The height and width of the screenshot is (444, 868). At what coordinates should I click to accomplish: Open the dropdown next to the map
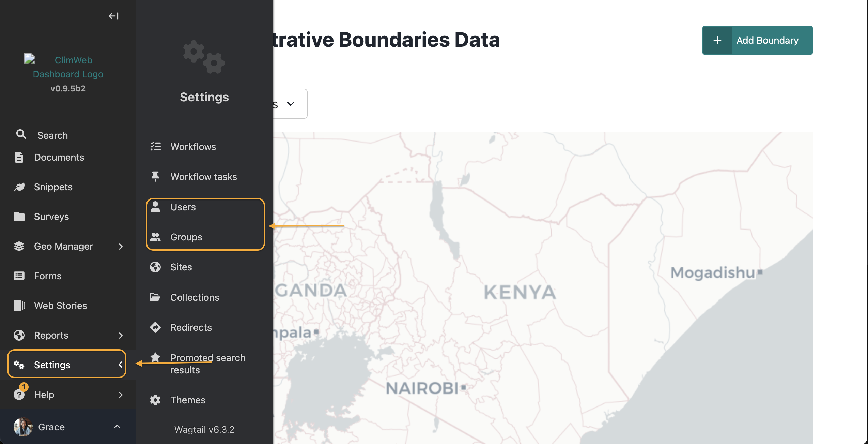click(290, 104)
